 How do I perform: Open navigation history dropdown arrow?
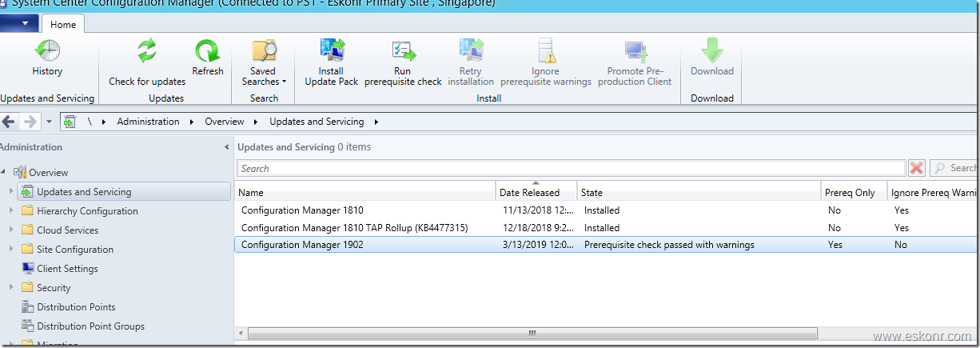(49, 122)
